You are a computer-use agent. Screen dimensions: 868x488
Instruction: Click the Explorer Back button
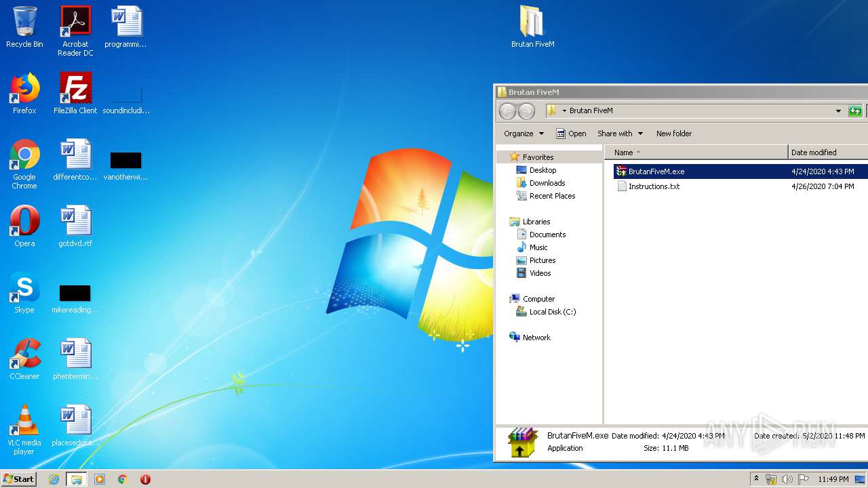coord(507,111)
